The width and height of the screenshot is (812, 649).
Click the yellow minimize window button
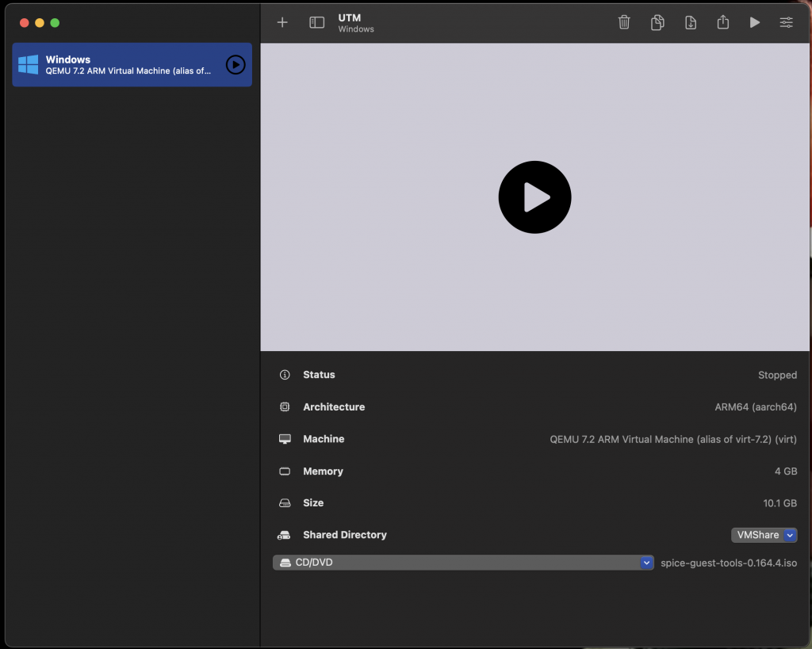point(40,23)
